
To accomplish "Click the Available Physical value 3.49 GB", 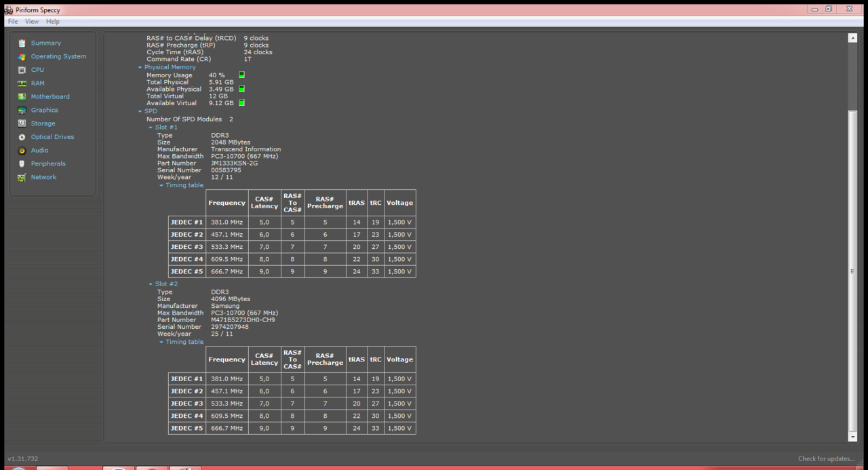I will point(221,89).
